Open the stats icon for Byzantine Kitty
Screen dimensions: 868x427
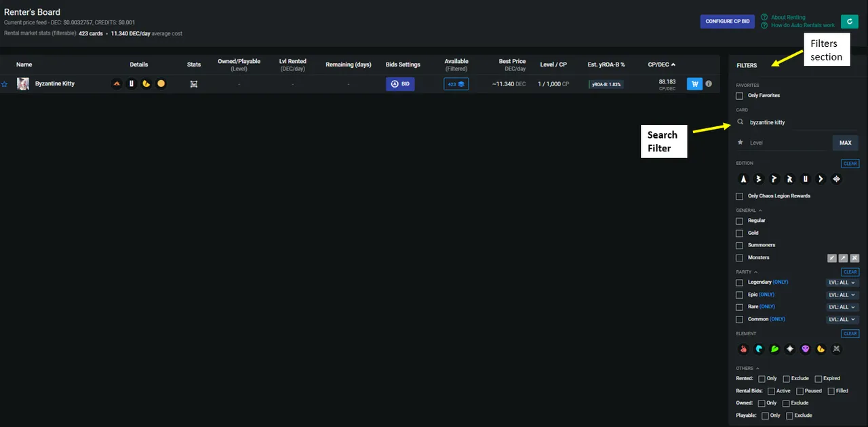(194, 84)
